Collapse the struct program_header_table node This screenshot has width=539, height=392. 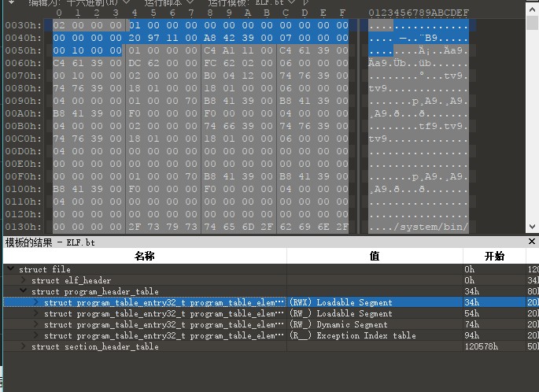24,291
